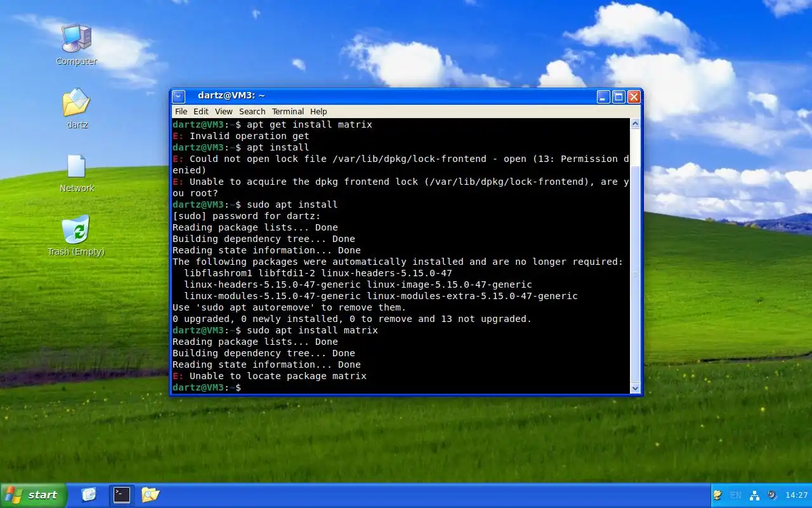
Task: Click the terminal scrollbar down arrow
Action: (x=635, y=387)
